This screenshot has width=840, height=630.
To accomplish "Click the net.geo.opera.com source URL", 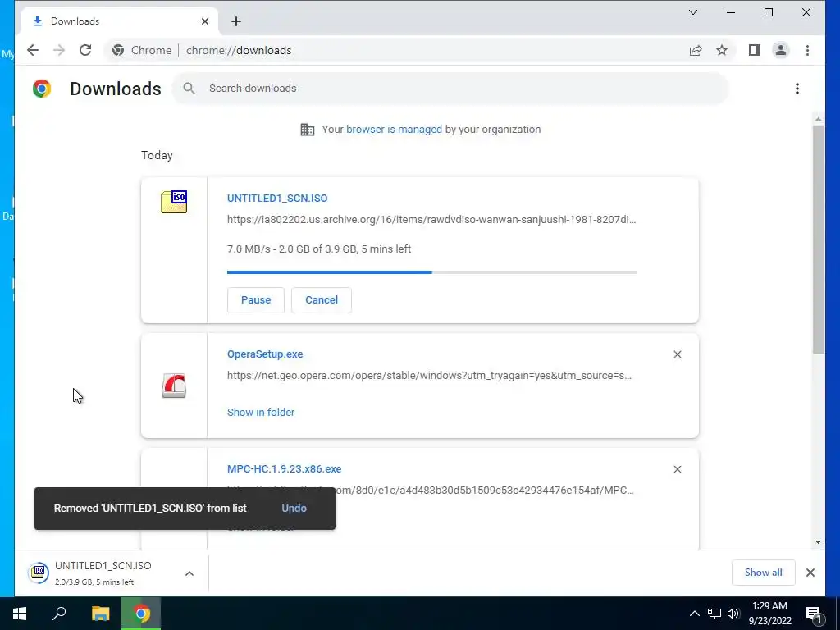I will click(429, 376).
